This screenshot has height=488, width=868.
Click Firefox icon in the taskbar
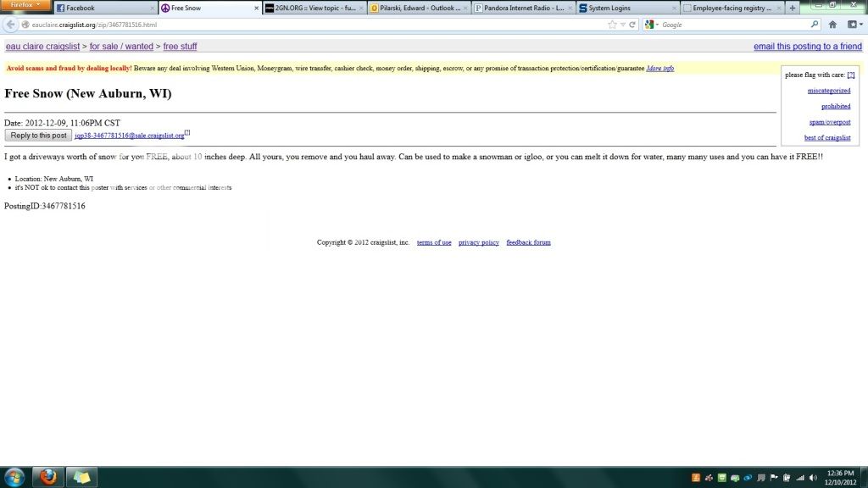[x=47, y=477]
